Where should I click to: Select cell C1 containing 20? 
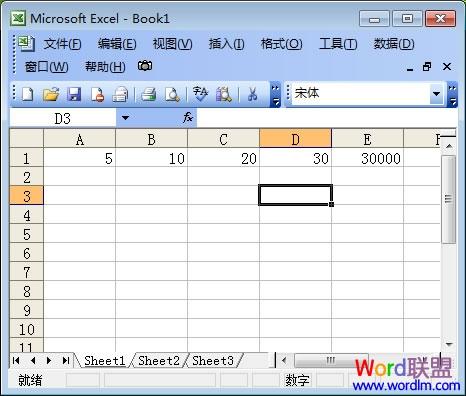[x=223, y=158]
